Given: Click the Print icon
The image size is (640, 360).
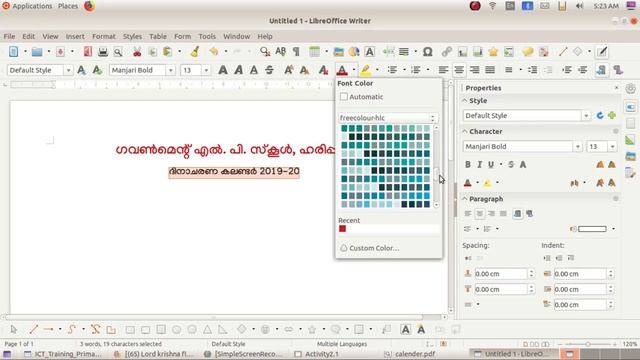Looking at the screenshot, I should [103, 52].
